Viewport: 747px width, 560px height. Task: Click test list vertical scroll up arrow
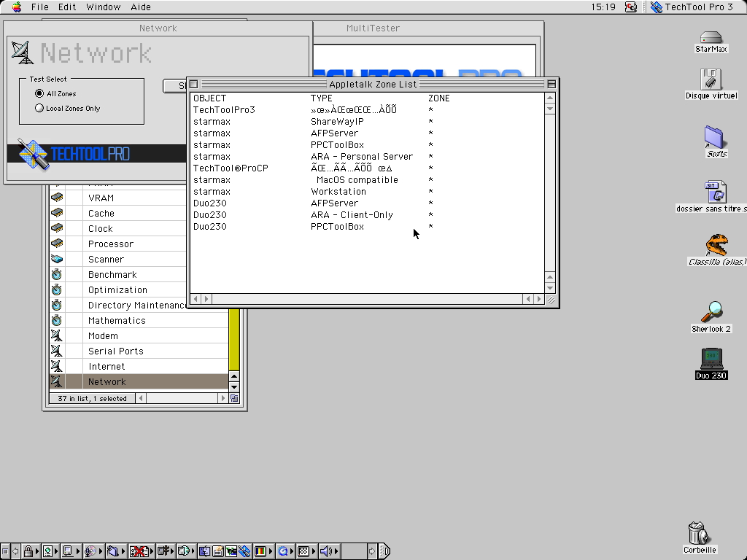click(x=234, y=376)
